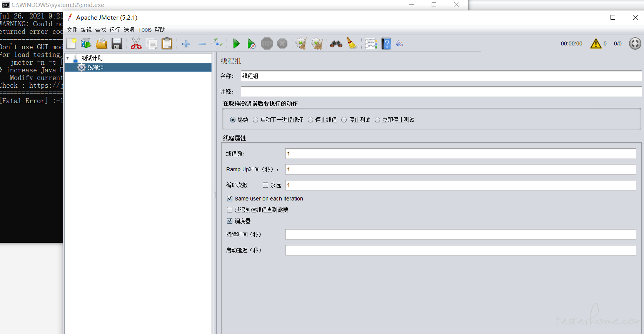
Task: Click the remote engine status circle icon
Action: [x=635, y=43]
